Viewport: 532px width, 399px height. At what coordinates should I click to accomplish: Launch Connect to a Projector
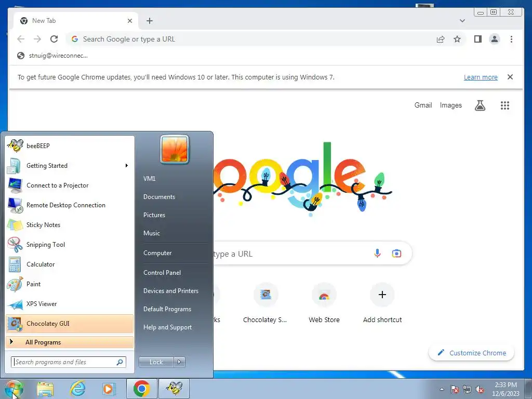tap(70, 185)
